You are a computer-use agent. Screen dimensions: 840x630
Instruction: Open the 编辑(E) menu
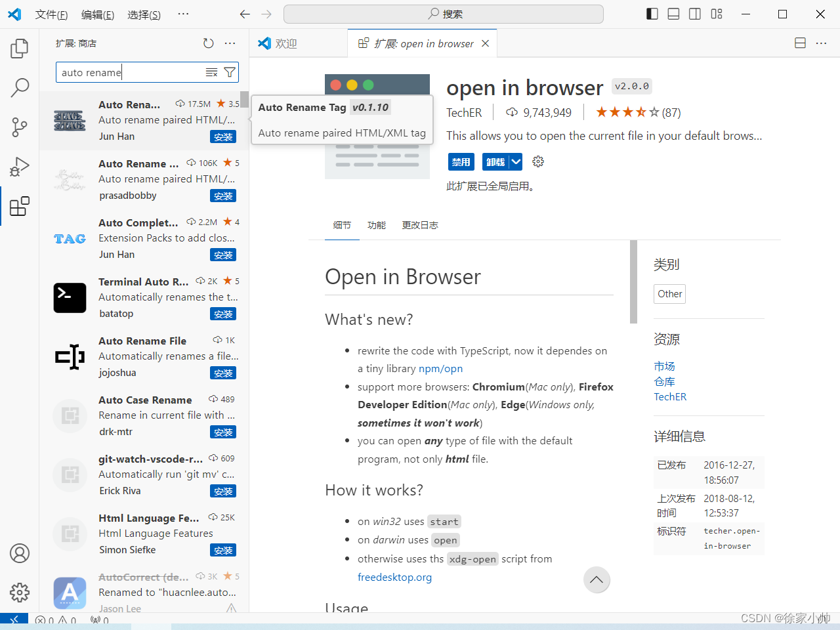(98, 14)
